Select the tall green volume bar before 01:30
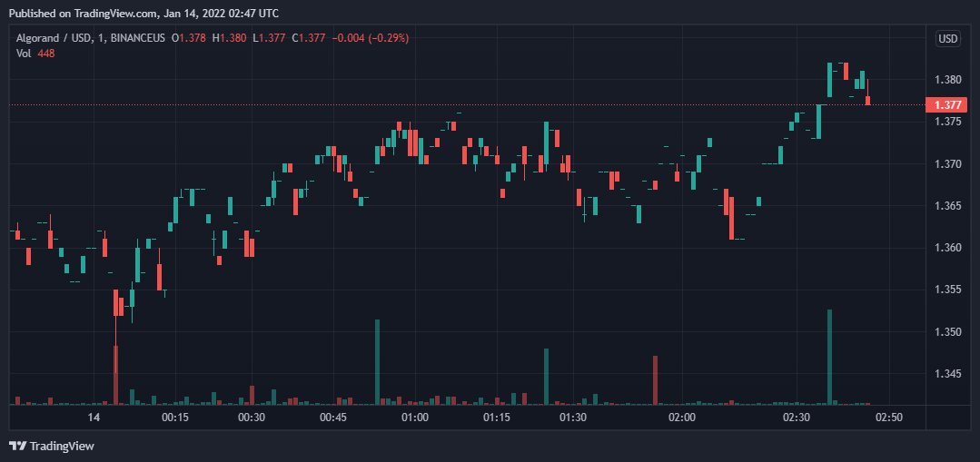 [x=546, y=376]
